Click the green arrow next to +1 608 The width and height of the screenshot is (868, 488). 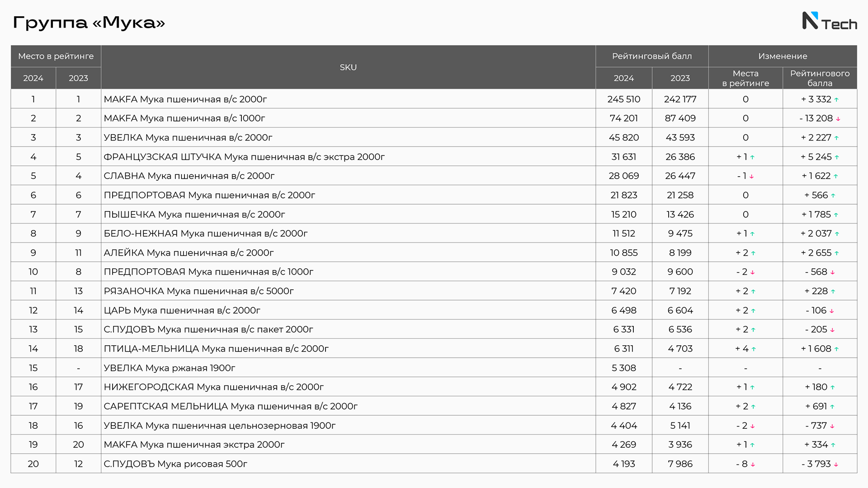coord(836,349)
